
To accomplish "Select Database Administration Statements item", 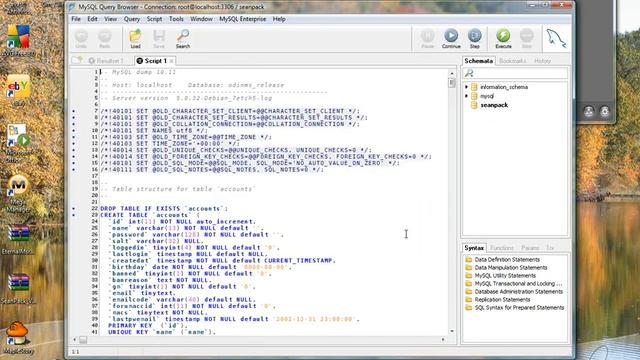I will 518,291.
